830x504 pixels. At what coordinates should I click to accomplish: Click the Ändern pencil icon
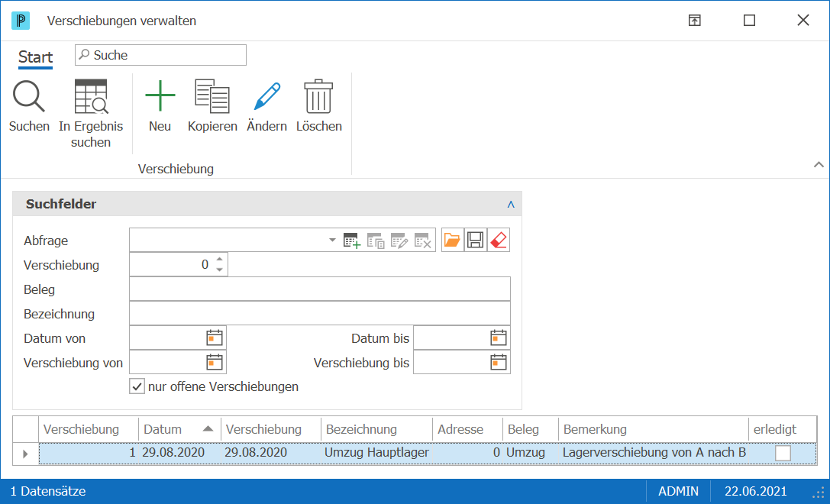click(x=266, y=95)
